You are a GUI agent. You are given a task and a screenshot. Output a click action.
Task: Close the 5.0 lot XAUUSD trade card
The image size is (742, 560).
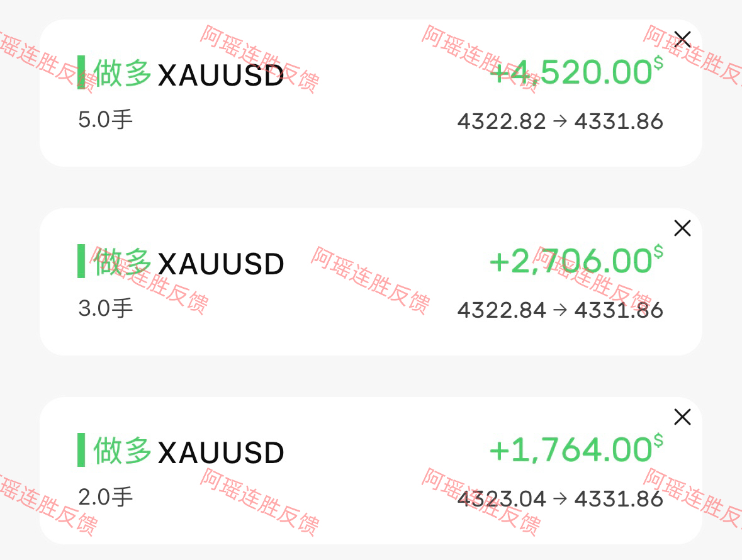[682, 39]
